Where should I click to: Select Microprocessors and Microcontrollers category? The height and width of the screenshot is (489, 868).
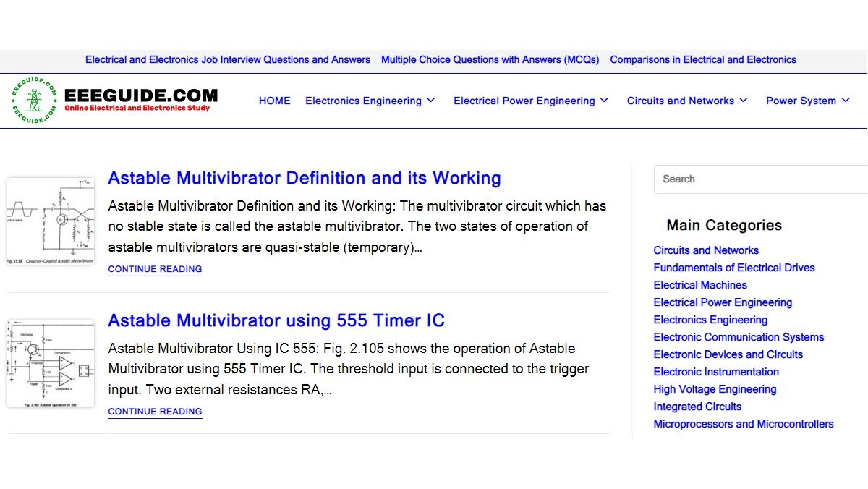(x=743, y=424)
